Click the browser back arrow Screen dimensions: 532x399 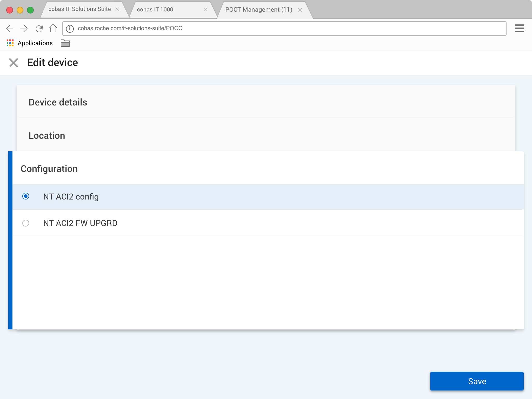(x=10, y=28)
